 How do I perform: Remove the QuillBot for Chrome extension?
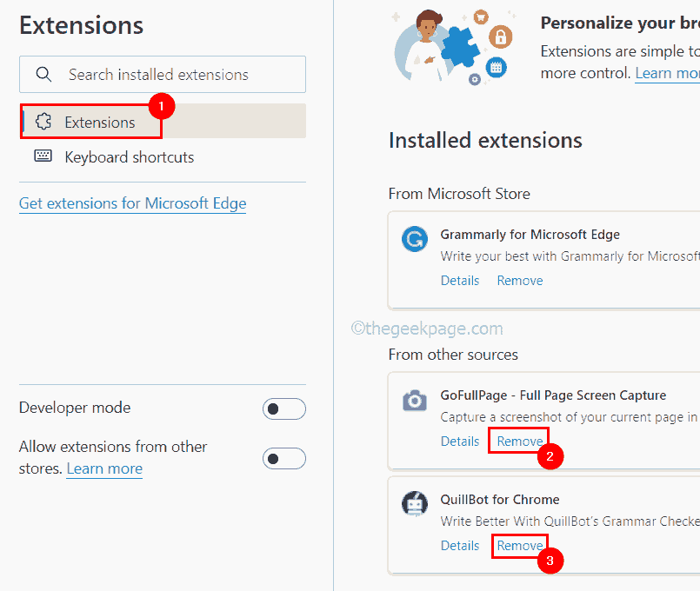[519, 545]
